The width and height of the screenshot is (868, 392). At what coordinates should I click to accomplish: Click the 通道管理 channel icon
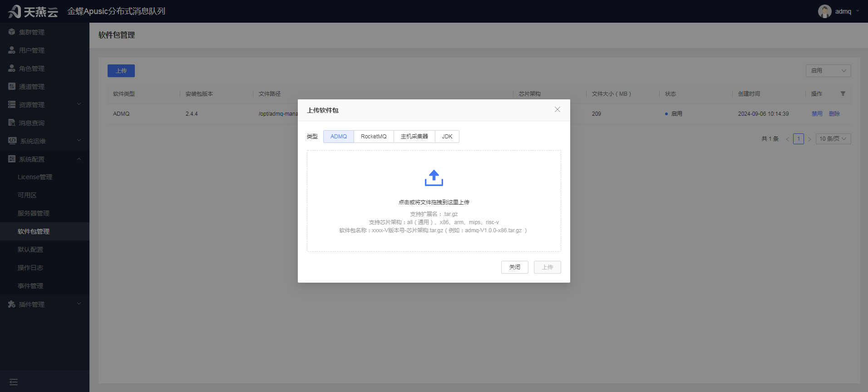coord(12,86)
